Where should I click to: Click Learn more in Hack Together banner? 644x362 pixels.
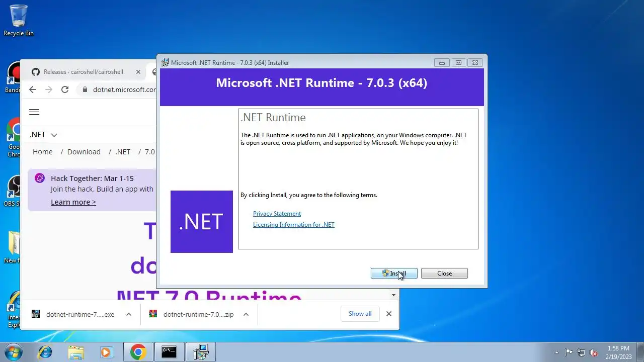73,202
